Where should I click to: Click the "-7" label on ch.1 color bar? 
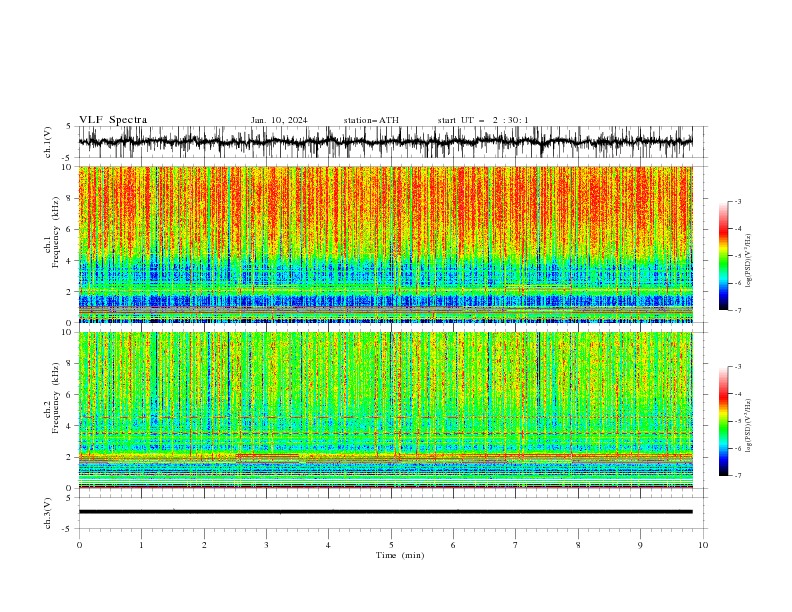pyautogui.click(x=738, y=310)
